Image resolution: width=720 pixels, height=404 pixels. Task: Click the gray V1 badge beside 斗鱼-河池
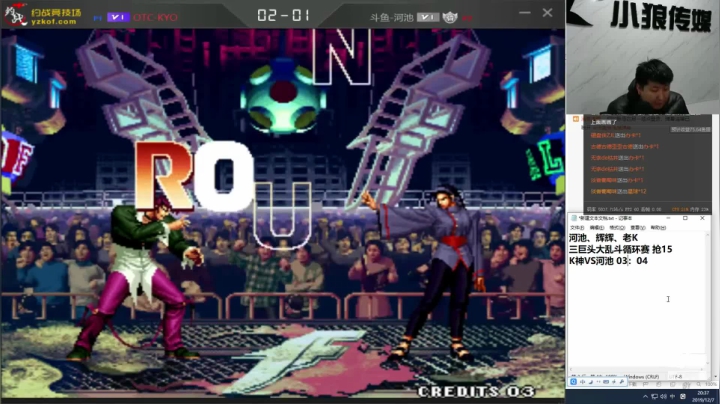[428, 17]
